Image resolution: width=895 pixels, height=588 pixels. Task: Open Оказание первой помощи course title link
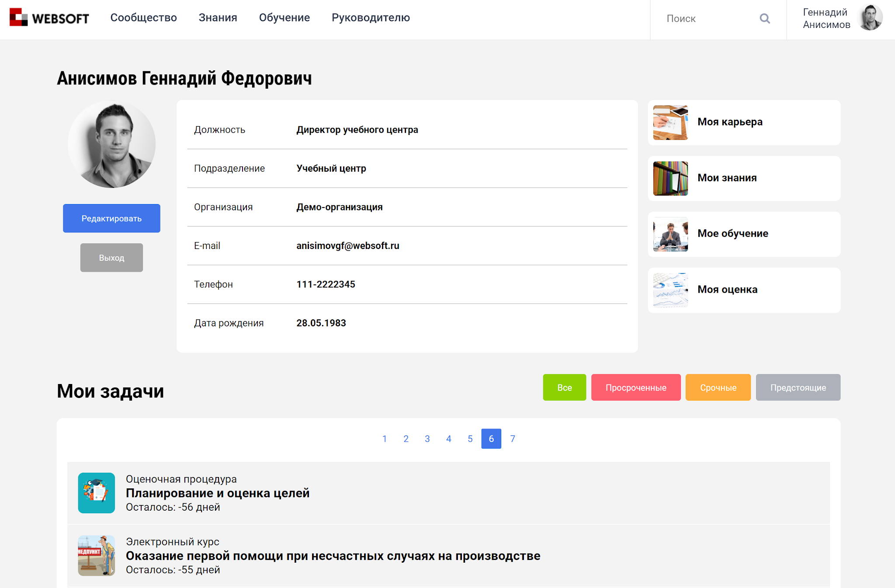point(333,556)
